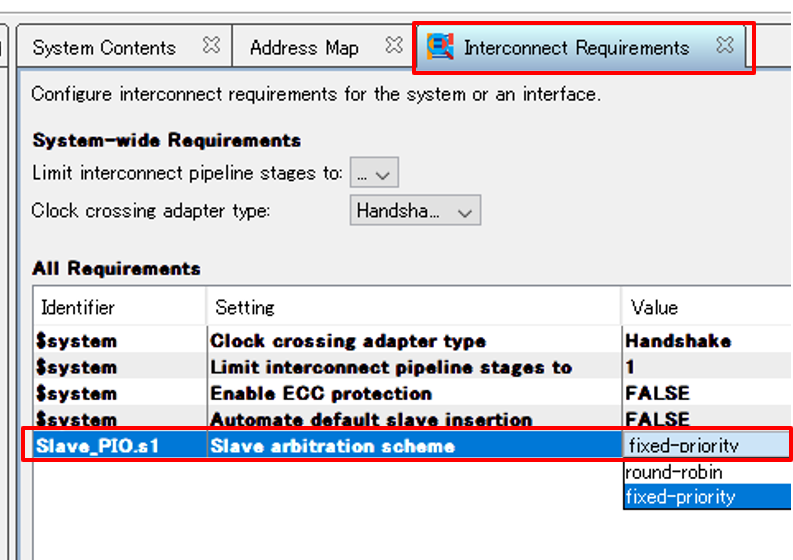Close the System Contents tab
Image resolution: width=793 pixels, height=560 pixels.
point(211,45)
